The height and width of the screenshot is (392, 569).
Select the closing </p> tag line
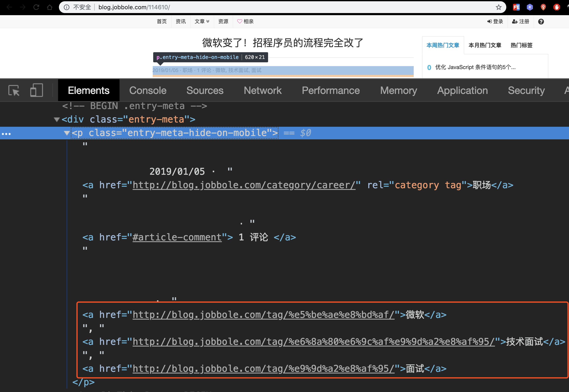[x=84, y=382]
